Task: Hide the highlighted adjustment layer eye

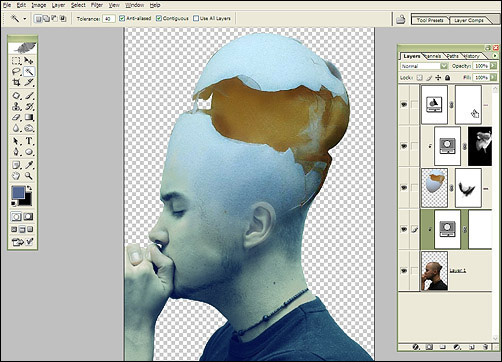Action: pyautogui.click(x=404, y=229)
